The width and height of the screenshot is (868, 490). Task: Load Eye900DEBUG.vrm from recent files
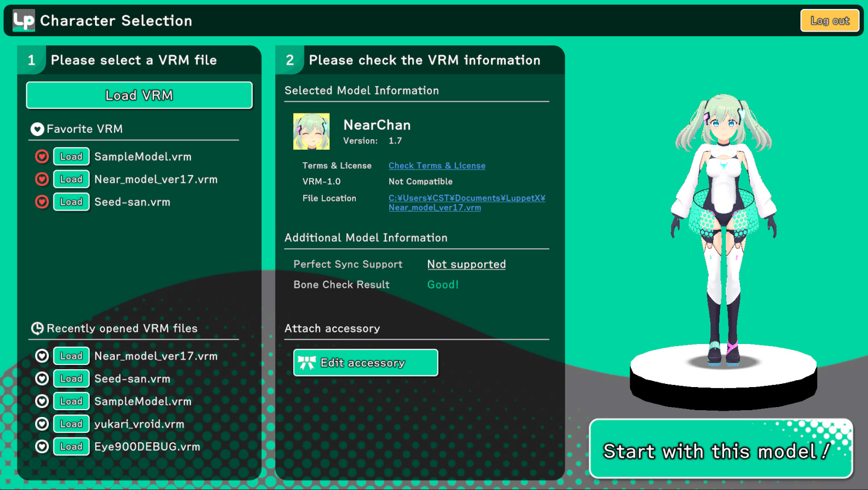71,446
